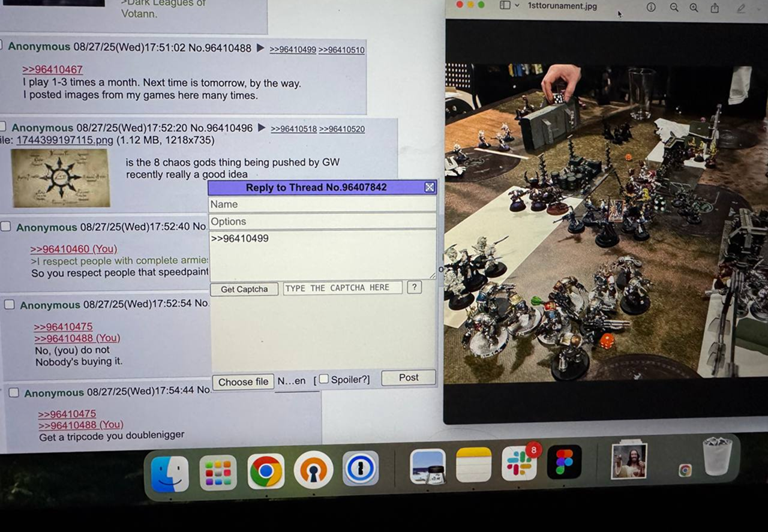This screenshot has width=768, height=532.
Task: Click the Options field in the reply form
Action: (x=322, y=221)
